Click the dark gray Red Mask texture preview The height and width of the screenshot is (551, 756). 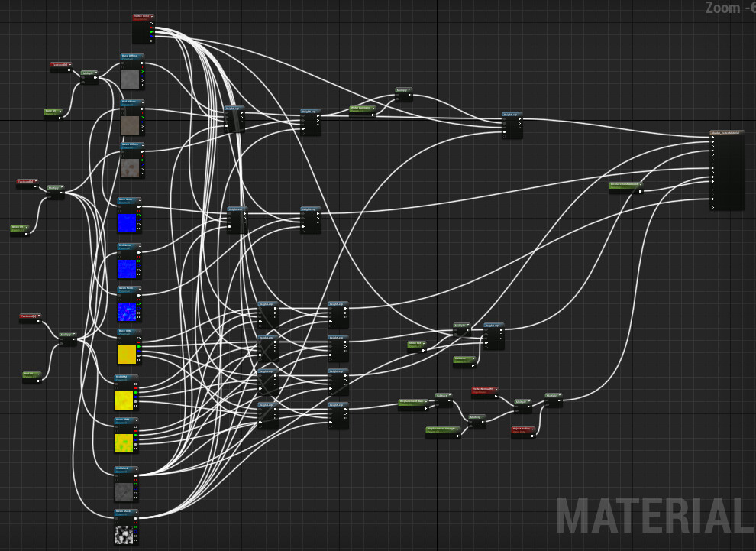124,492
